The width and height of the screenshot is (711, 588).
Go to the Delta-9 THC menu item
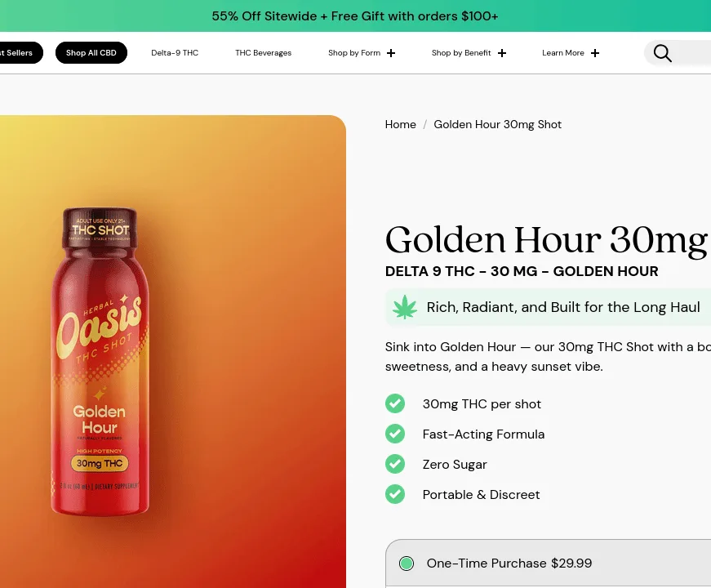coord(175,52)
